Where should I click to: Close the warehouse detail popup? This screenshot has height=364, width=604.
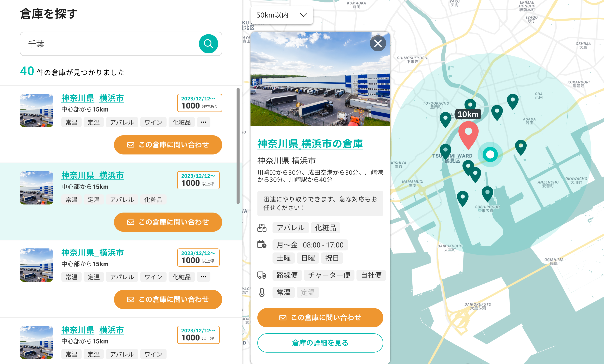point(378,43)
